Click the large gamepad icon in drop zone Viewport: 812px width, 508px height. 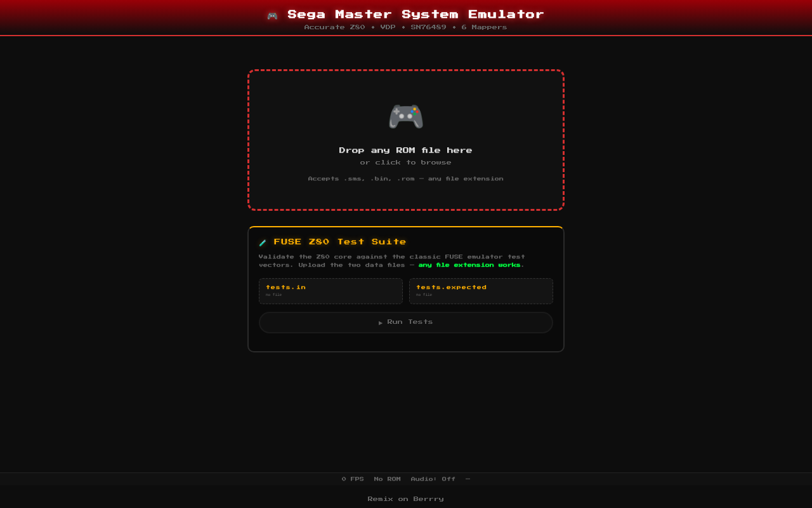click(405, 116)
